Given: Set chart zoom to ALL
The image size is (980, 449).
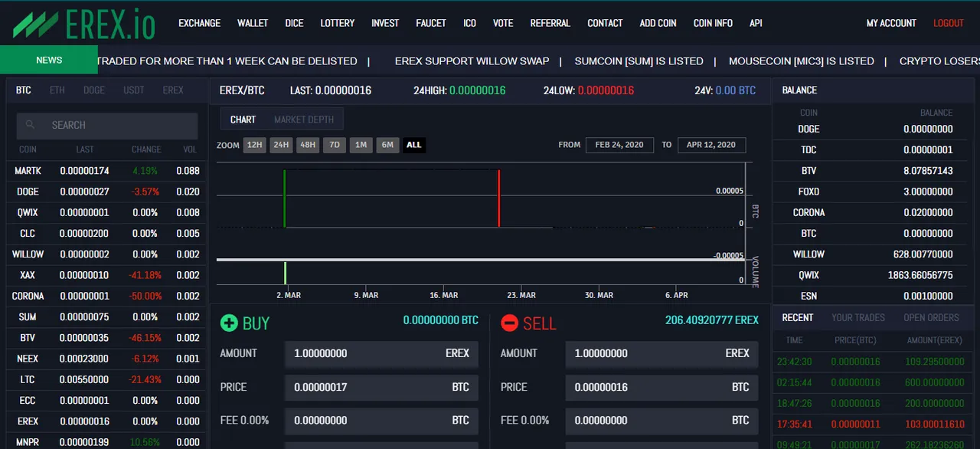Looking at the screenshot, I should (x=414, y=145).
